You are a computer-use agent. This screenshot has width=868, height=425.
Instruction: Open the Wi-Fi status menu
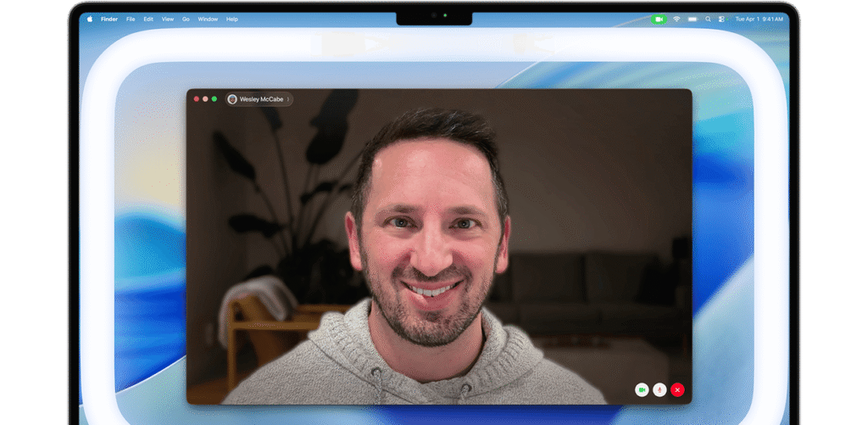coord(676,19)
